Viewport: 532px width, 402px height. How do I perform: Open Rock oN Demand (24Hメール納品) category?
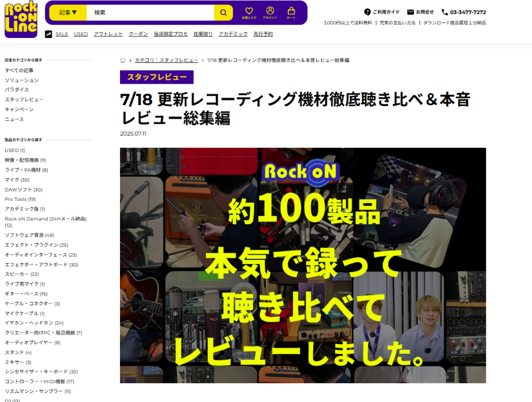coord(46,222)
